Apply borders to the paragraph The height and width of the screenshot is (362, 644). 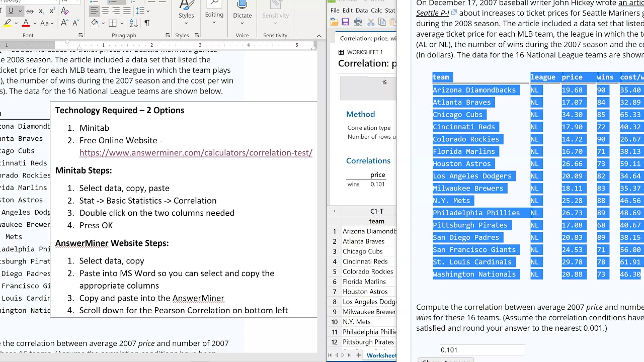coord(112,23)
